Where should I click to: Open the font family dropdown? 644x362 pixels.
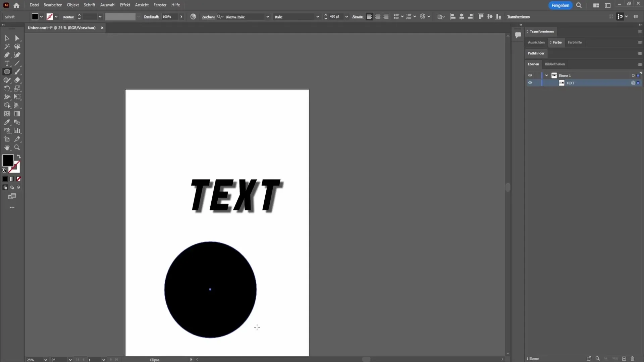[x=268, y=17]
